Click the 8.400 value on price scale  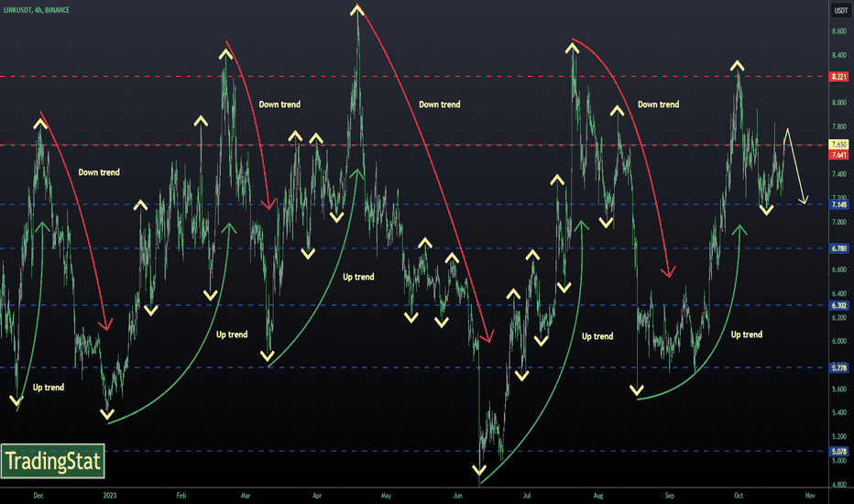point(839,55)
